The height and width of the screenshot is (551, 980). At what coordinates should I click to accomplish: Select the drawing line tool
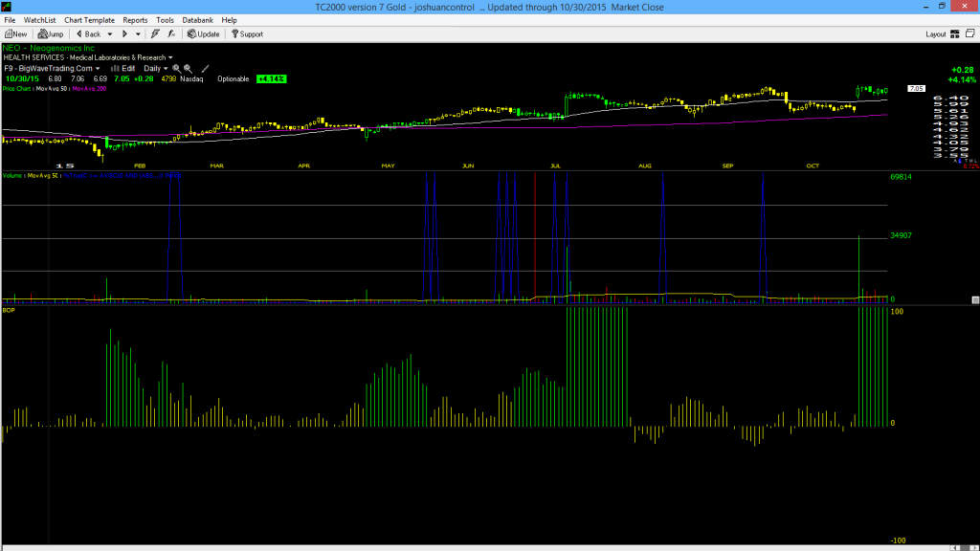(x=205, y=69)
